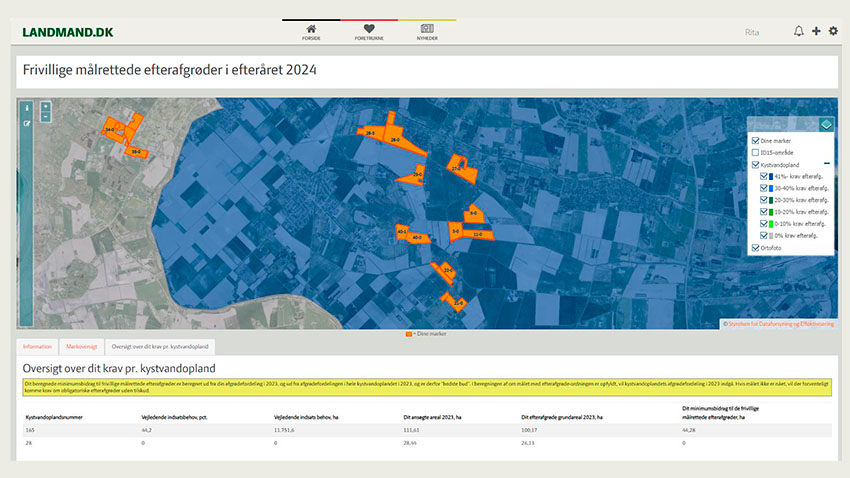Open the settings gear icon
Viewport: 850px width, 478px height.
[833, 32]
